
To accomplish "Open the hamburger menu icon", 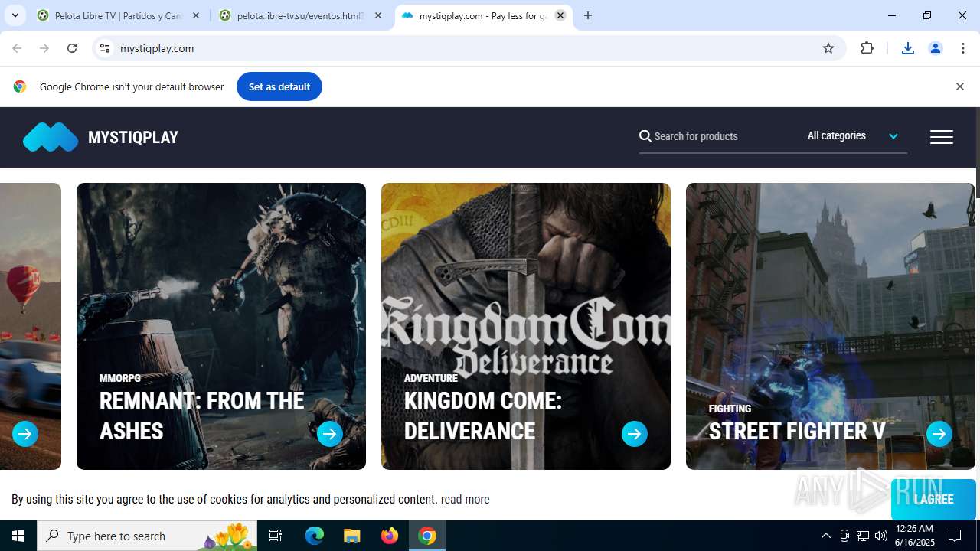I will [x=941, y=137].
